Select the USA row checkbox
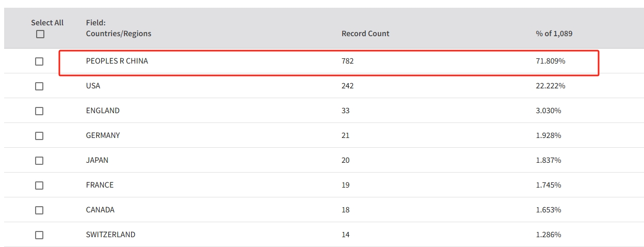644x247 pixels. pos(39,86)
